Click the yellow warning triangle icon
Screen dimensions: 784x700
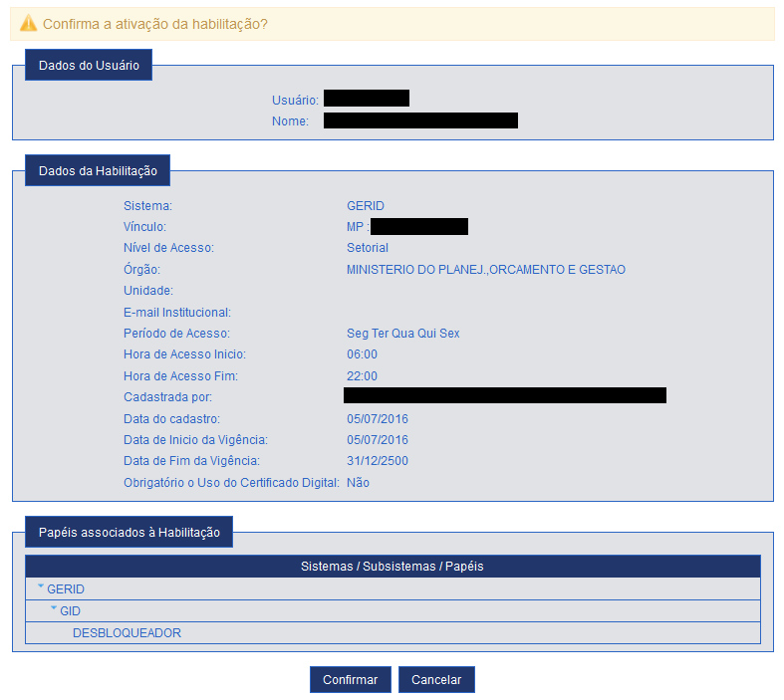(28, 23)
